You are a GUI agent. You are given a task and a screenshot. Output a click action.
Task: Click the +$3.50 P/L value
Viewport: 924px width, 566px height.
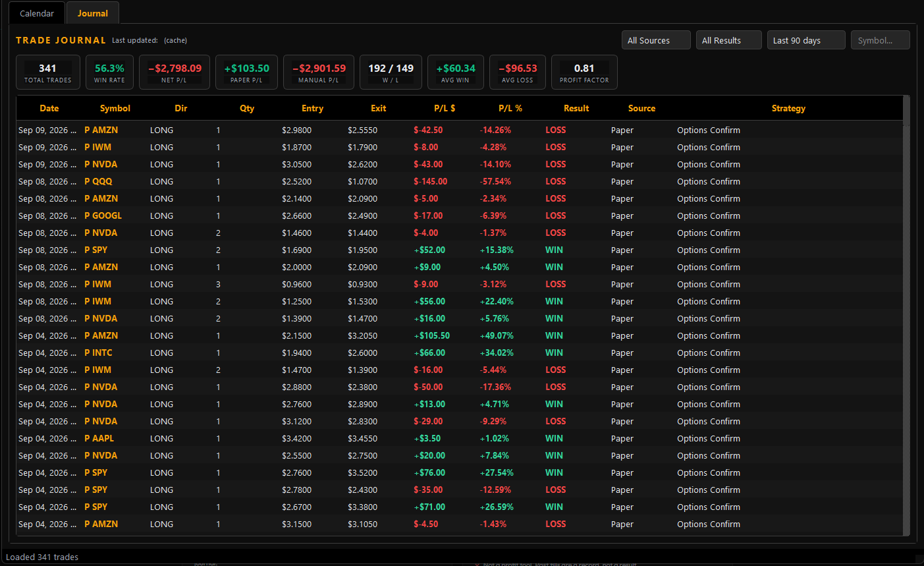427,438
